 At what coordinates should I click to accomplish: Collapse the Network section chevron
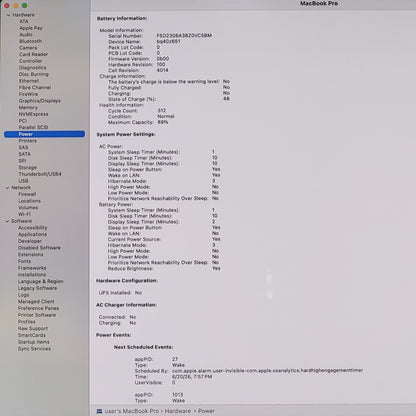[x=7, y=188]
